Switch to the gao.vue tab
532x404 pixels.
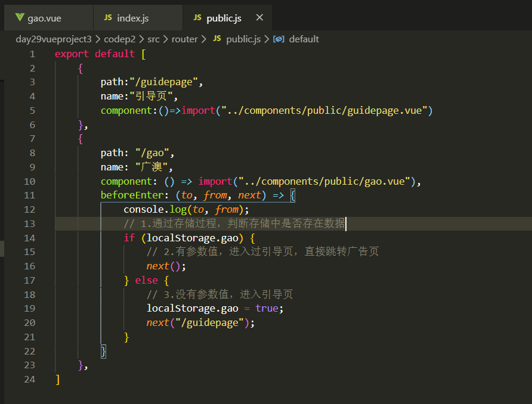[48, 18]
